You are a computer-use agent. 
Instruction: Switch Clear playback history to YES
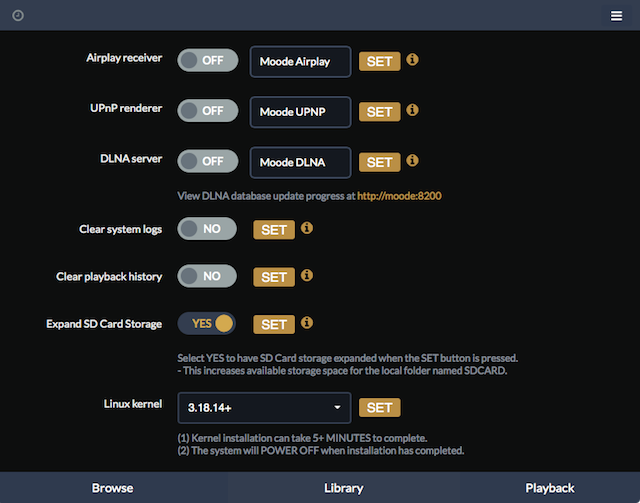(207, 276)
